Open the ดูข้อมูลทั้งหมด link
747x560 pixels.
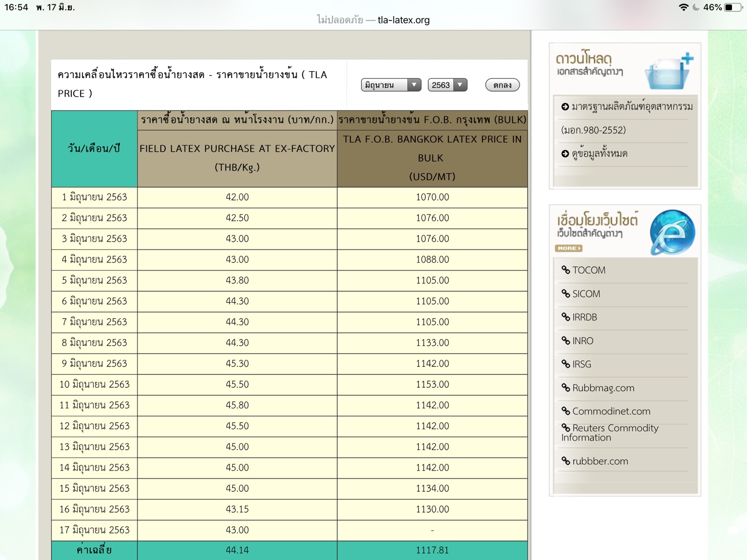click(600, 154)
